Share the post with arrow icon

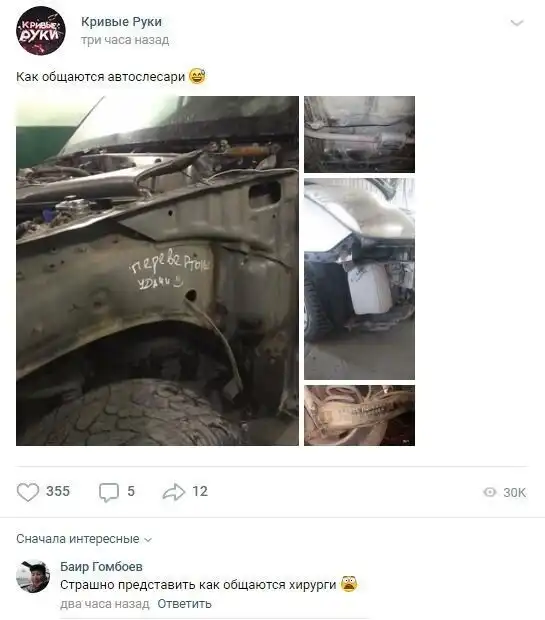click(174, 492)
